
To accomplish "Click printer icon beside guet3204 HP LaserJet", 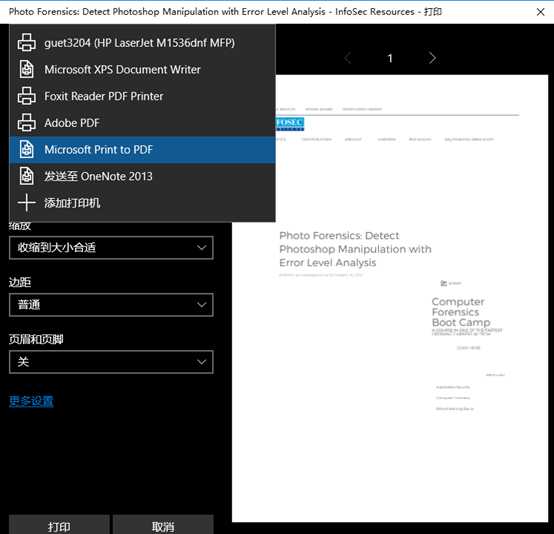I will 26,42.
